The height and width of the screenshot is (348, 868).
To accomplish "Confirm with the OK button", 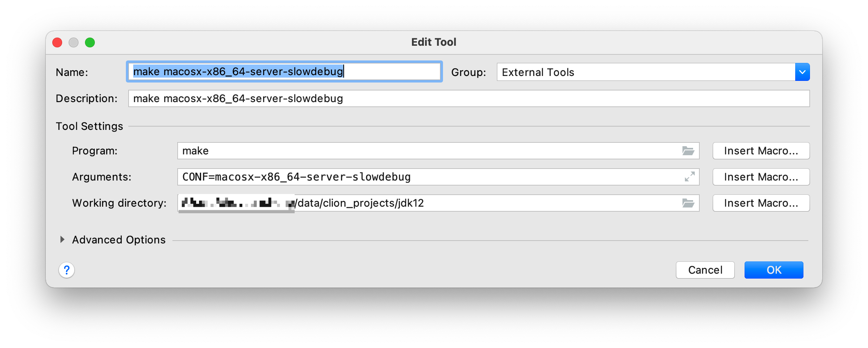I will (x=774, y=270).
